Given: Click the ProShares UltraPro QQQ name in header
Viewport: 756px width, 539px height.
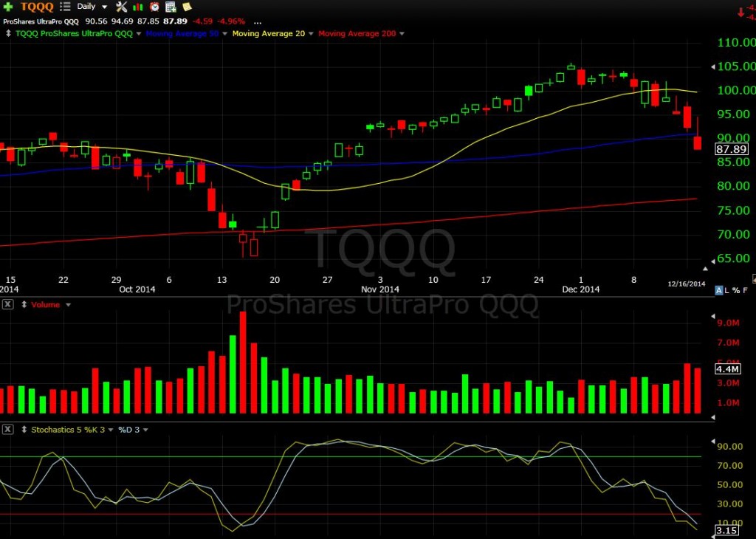Looking at the screenshot, I should click(x=41, y=21).
